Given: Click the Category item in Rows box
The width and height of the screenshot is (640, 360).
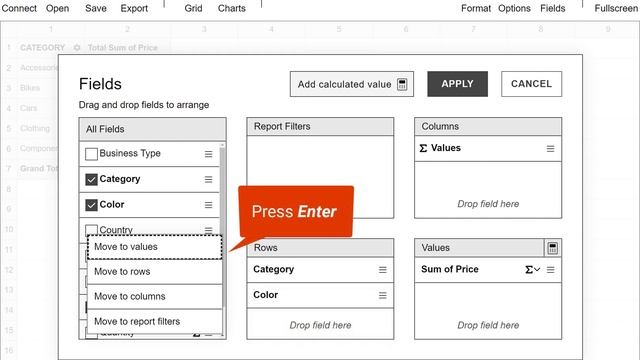Looking at the screenshot, I should [320, 270].
